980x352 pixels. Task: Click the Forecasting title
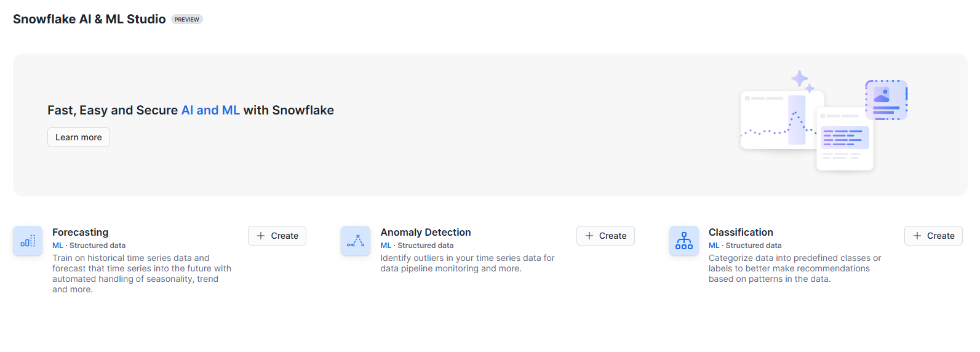pyautogui.click(x=80, y=232)
